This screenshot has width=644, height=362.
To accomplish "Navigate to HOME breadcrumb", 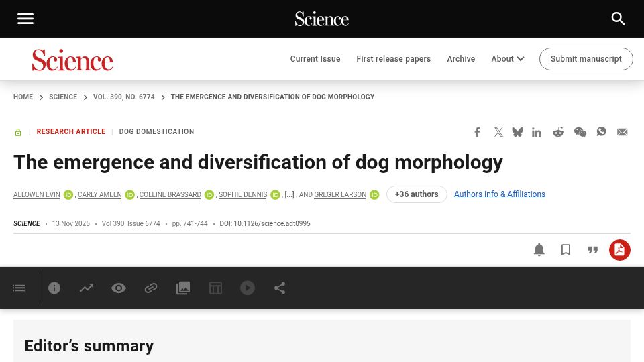I will click(23, 97).
